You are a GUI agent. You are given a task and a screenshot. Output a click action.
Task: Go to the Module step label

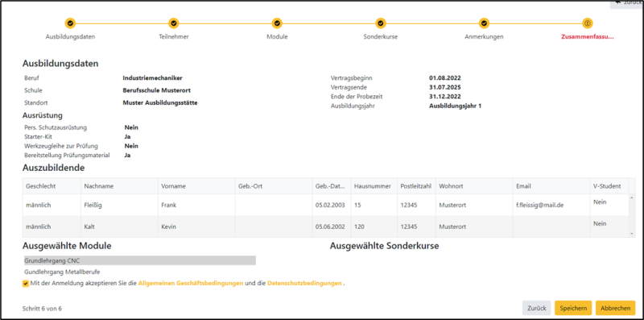[277, 36]
